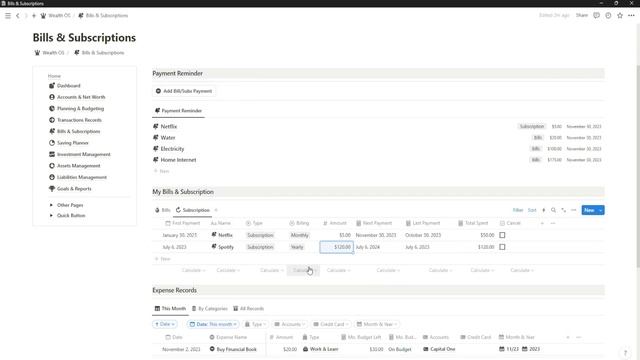Tick the Cancel checkbox for Spotify
This screenshot has height=360, width=640.
pos(502,247)
